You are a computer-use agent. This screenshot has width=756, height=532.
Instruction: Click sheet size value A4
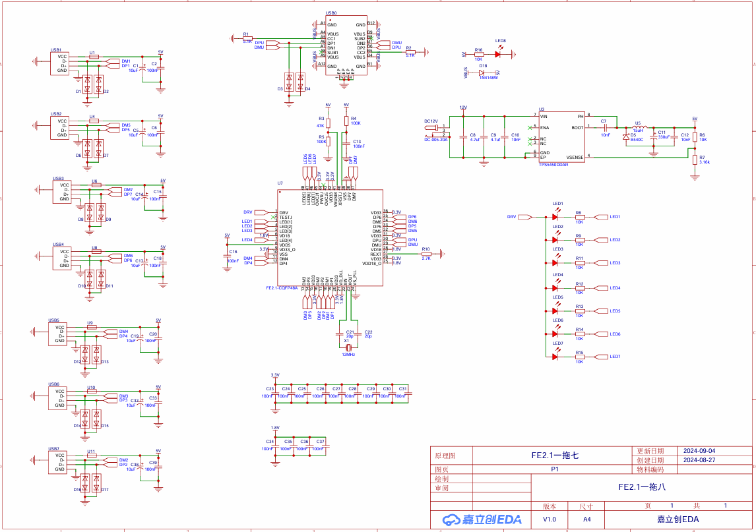pos(586,519)
